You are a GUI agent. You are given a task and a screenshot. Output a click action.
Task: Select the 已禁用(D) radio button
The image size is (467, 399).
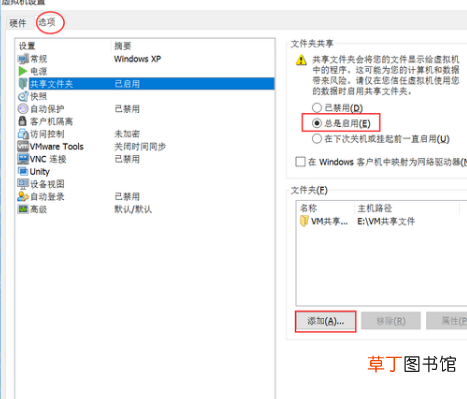(x=317, y=108)
